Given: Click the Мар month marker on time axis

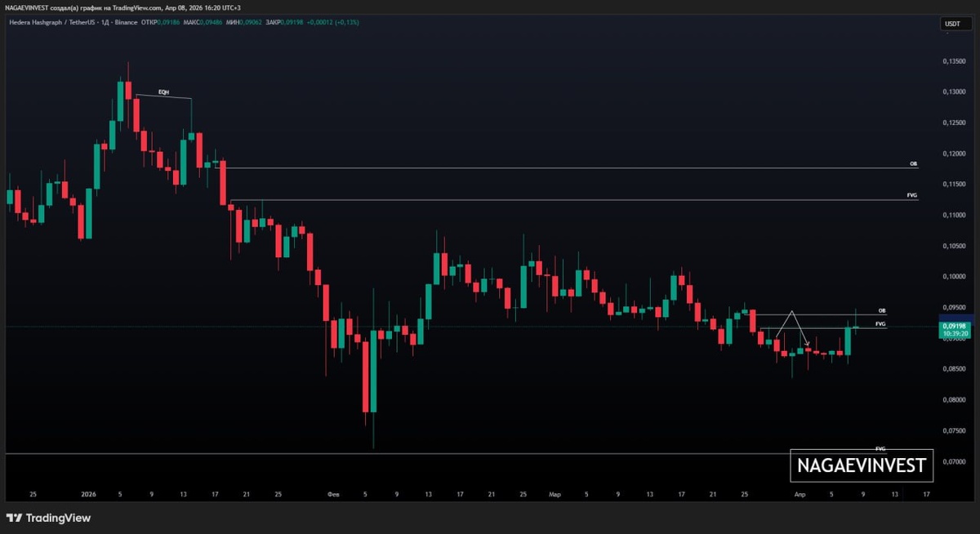Looking at the screenshot, I should tap(555, 495).
